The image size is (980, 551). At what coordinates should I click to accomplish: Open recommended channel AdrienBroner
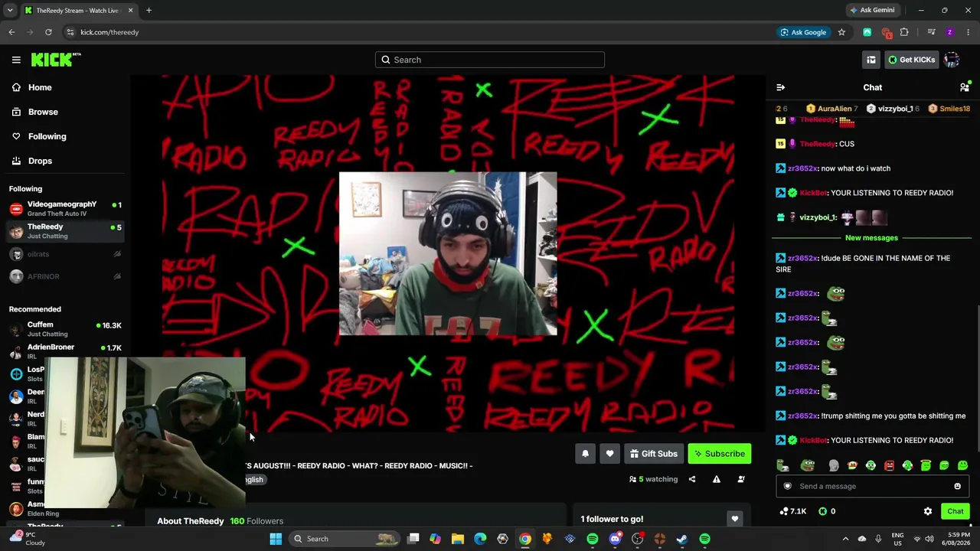pos(65,351)
